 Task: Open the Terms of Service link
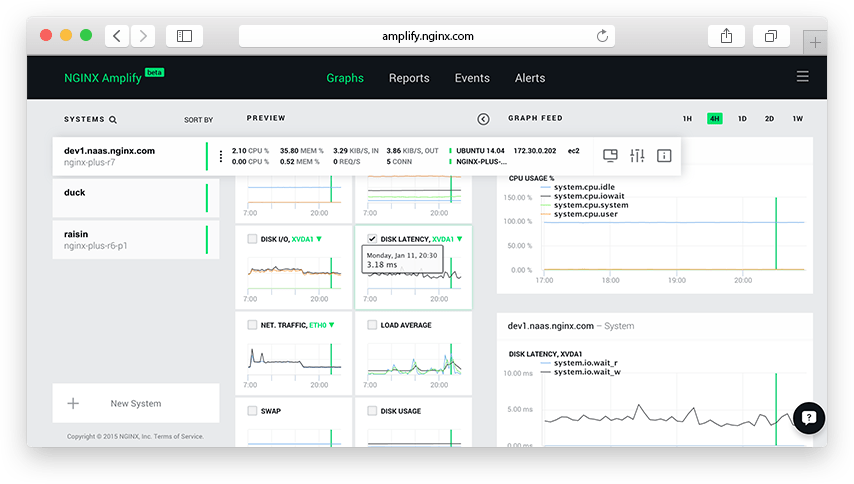tap(178, 437)
